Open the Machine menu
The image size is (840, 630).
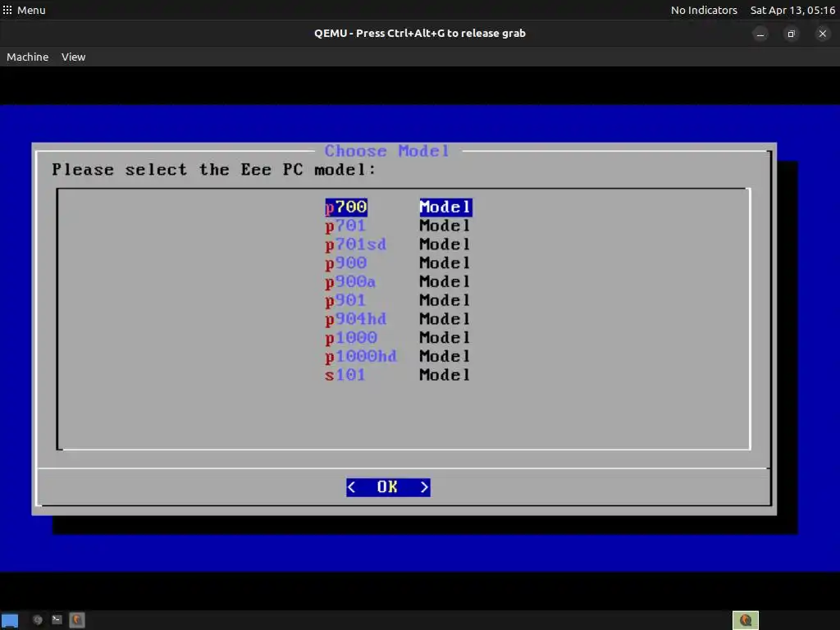point(27,57)
